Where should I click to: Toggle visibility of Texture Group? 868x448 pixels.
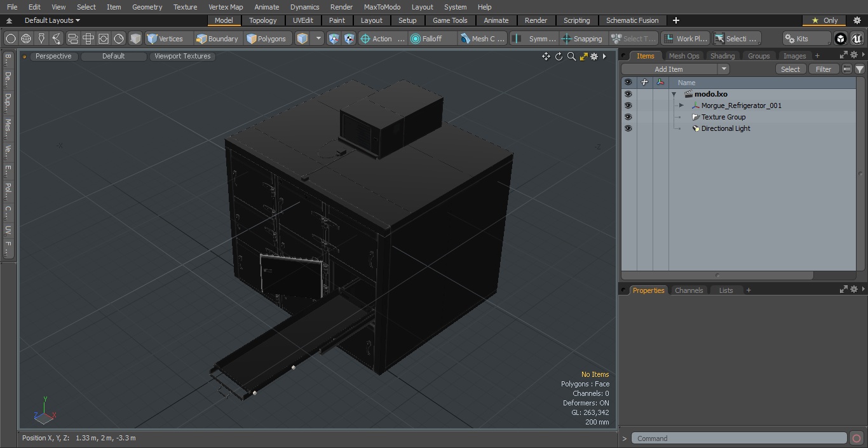tap(628, 117)
